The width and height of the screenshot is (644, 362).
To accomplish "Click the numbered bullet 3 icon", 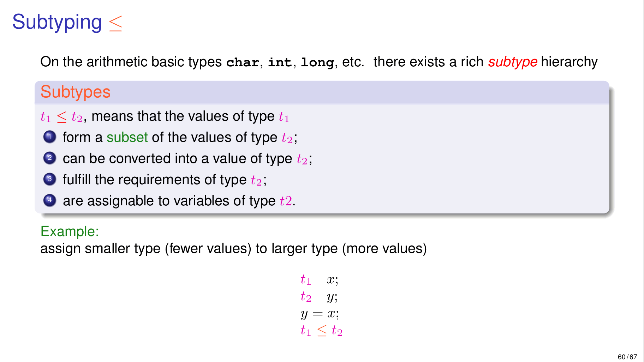I will (x=50, y=179).
